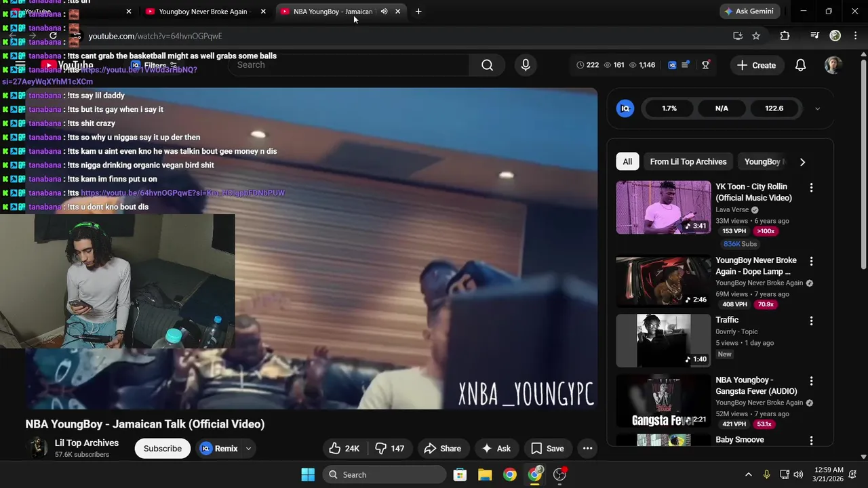
Task: Open options for YK Toon - City Rollin
Action: point(811,187)
